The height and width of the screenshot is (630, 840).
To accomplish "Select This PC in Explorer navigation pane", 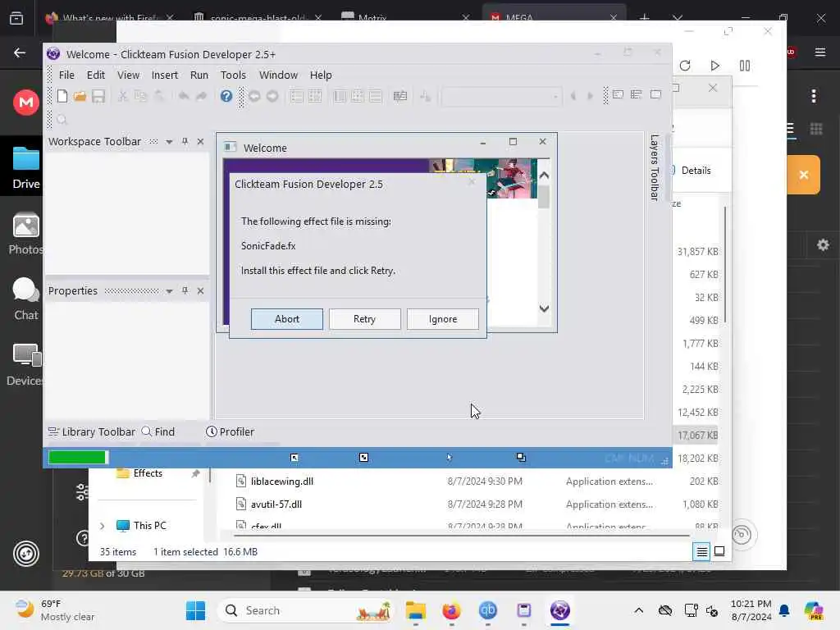I will (x=150, y=526).
